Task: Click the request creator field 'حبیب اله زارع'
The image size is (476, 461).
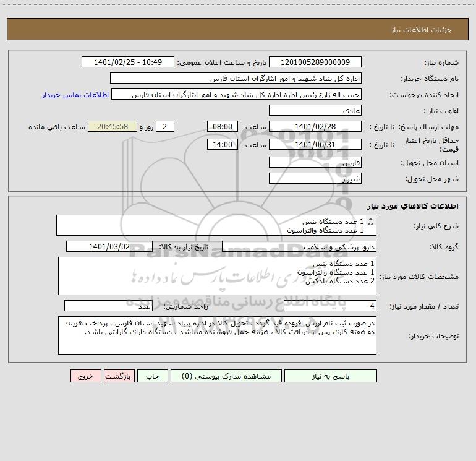Action: (x=237, y=94)
